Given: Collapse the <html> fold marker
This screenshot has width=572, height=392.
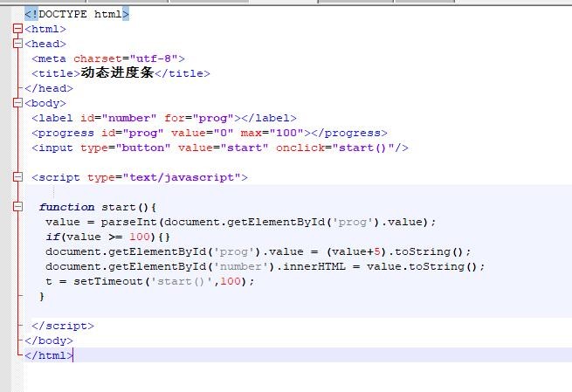Looking at the screenshot, I should click(17, 29).
